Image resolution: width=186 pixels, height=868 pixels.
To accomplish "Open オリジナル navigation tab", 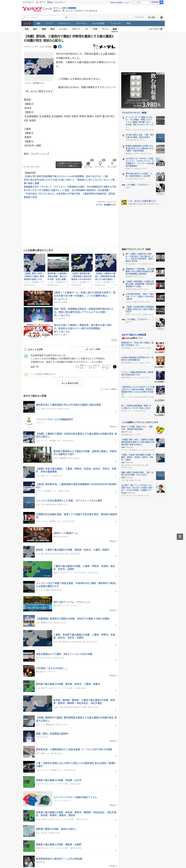I will (x=81, y=24).
